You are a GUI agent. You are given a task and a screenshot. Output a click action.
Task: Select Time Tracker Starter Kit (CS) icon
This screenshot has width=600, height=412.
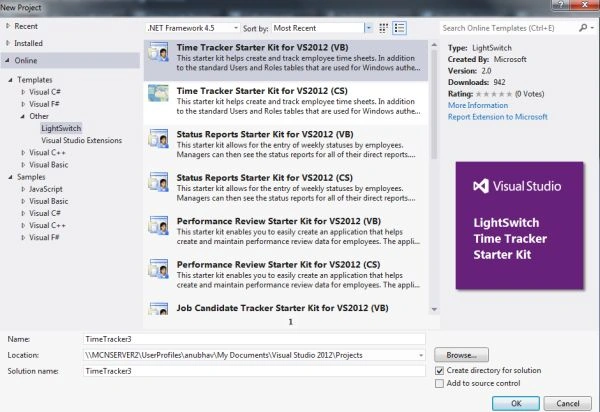(x=158, y=94)
